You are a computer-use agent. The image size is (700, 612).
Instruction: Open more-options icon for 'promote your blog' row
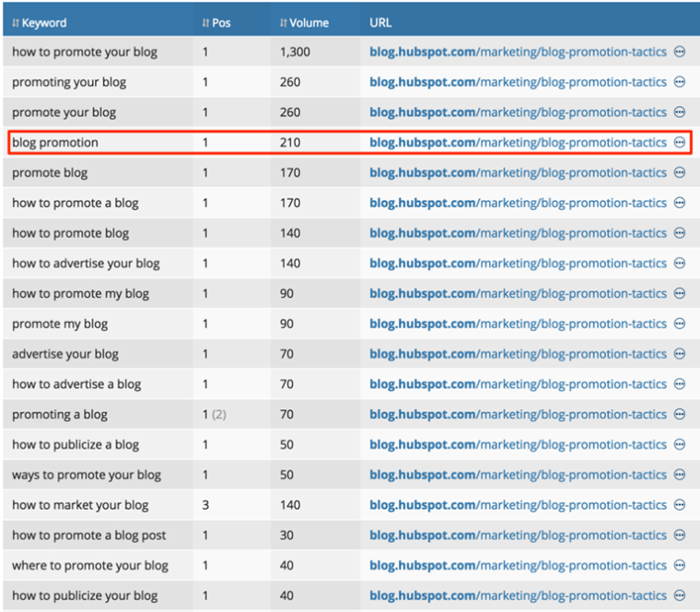pyautogui.click(x=680, y=112)
